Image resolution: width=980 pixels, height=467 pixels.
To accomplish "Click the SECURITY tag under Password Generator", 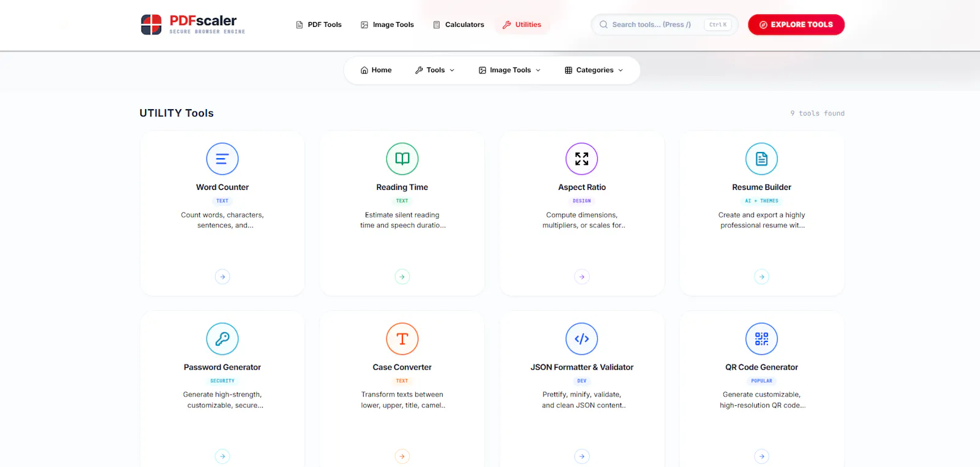I will pyautogui.click(x=222, y=381).
